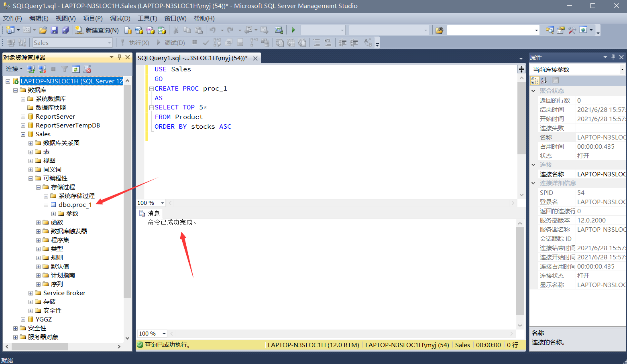Click the 新建查询(N) button

pos(98,30)
